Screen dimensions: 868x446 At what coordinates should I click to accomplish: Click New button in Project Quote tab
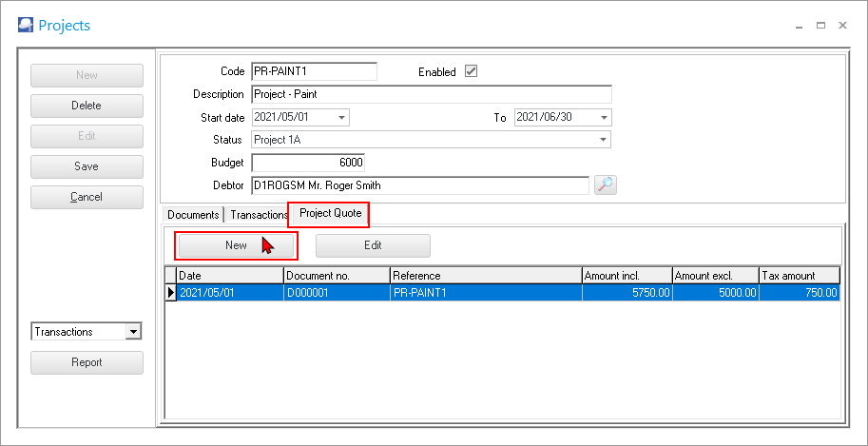pos(236,245)
